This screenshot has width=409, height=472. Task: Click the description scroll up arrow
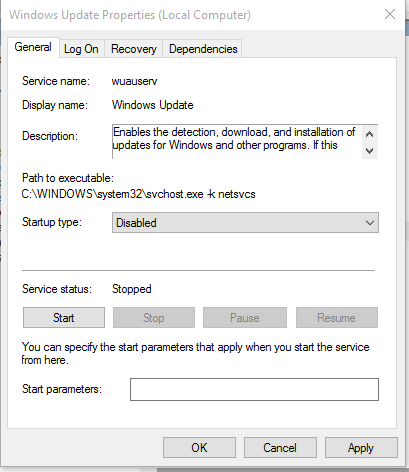(x=369, y=134)
